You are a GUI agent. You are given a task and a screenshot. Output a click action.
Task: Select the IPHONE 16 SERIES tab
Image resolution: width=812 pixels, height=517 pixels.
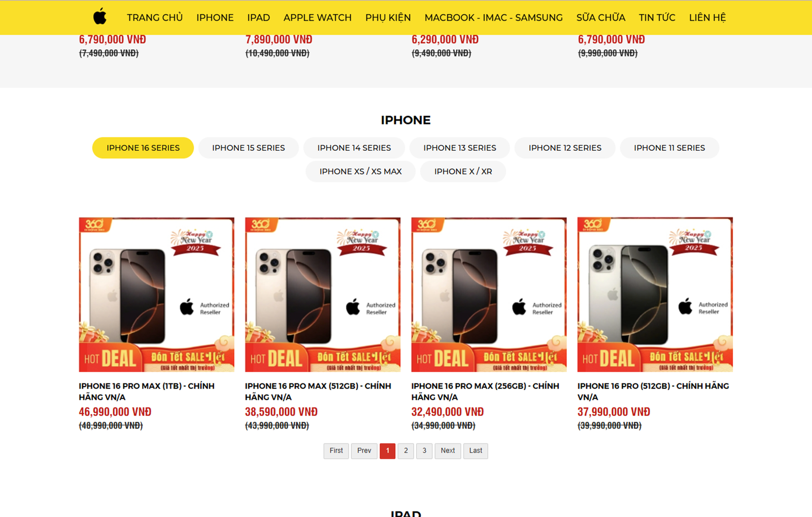pyautogui.click(x=143, y=148)
